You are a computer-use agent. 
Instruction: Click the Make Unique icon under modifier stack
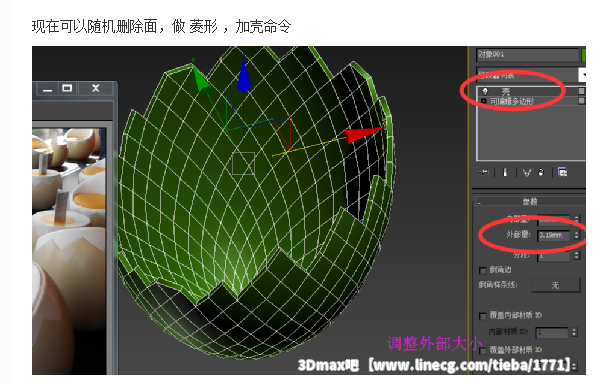tap(526, 172)
